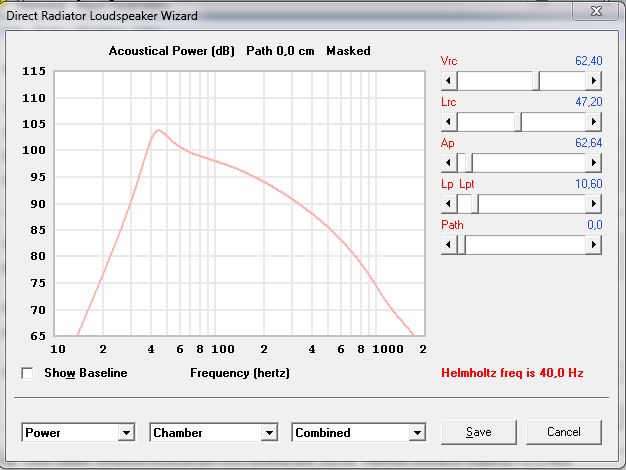Click the Ap value 62,64
Image resolution: width=626 pixels, height=470 pixels.
coord(588,143)
